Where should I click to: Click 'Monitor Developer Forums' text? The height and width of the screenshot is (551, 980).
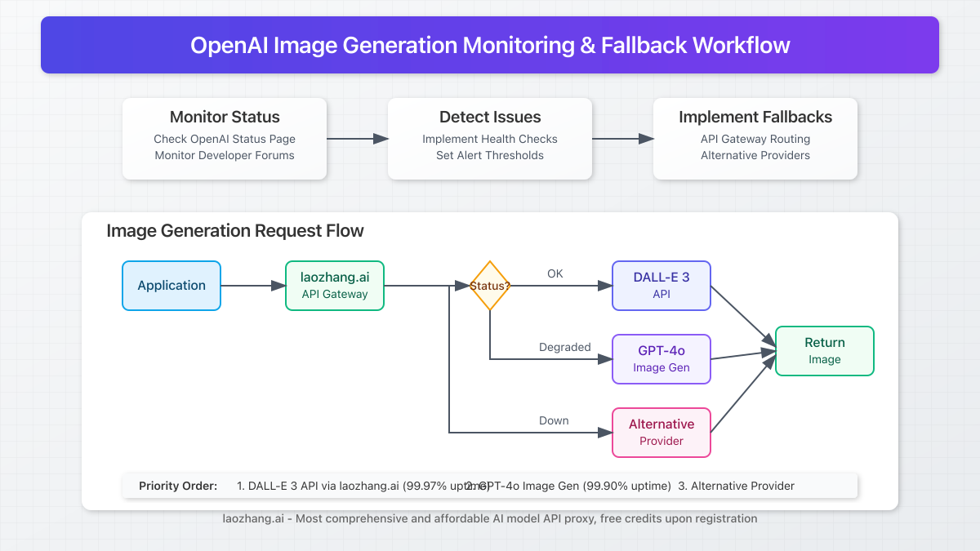point(225,155)
